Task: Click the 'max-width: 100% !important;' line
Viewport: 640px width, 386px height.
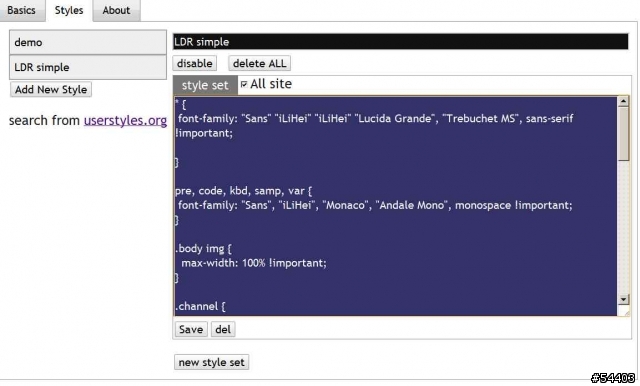Action: (x=253, y=263)
